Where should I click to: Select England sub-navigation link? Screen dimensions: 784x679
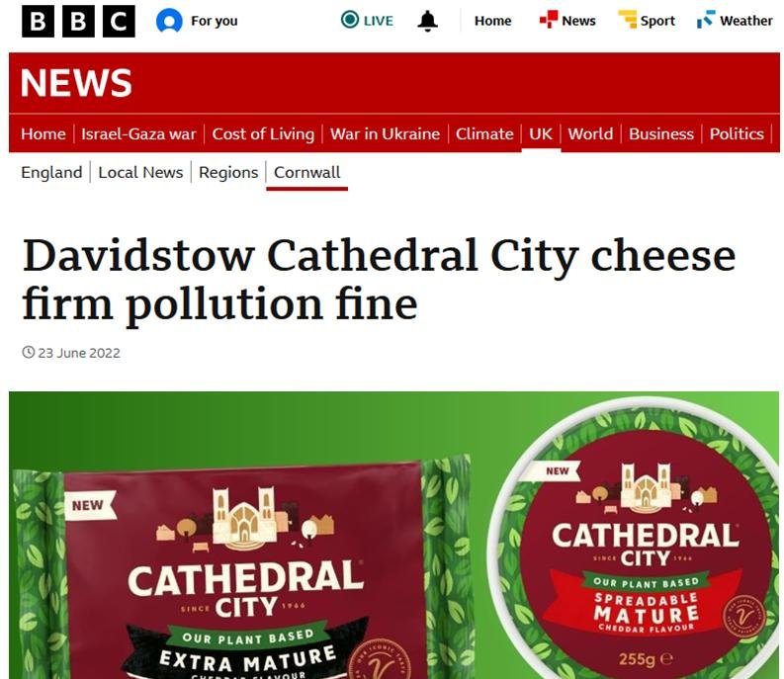(x=51, y=173)
